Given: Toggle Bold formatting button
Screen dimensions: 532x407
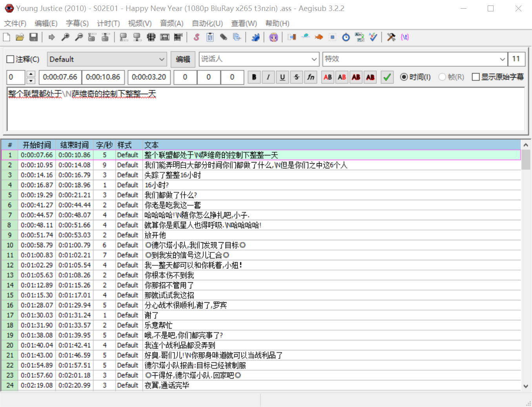Looking at the screenshot, I should [x=254, y=77].
